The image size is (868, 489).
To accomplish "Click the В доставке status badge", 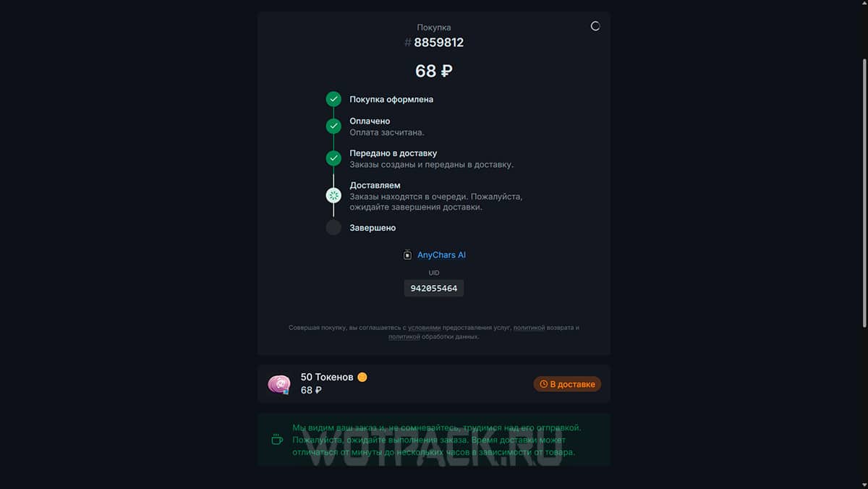I will pos(567,384).
